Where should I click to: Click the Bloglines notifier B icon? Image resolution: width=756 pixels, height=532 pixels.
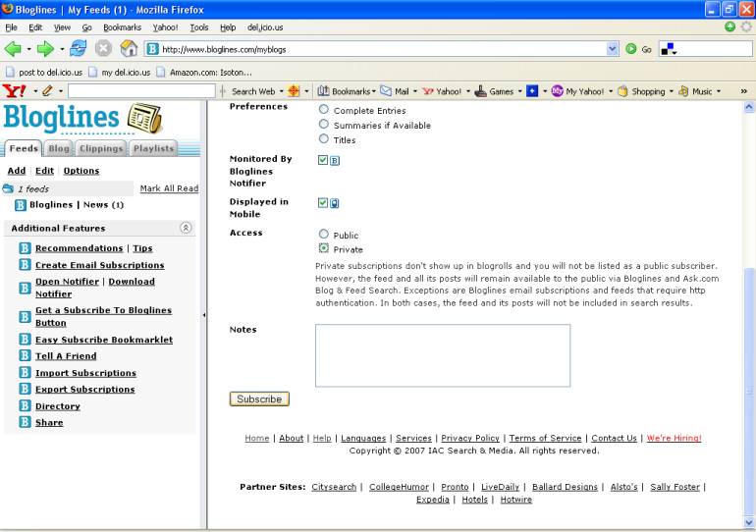(335, 160)
